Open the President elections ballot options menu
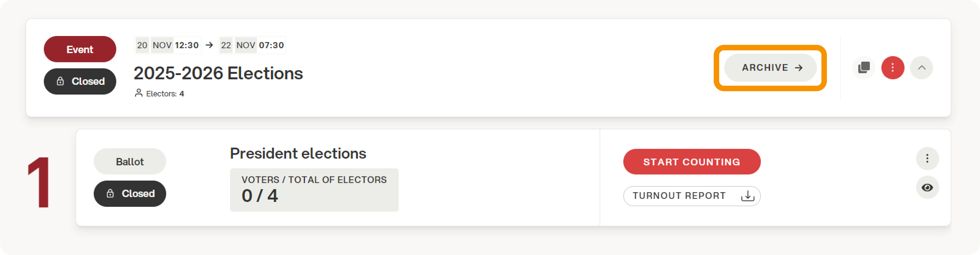The width and height of the screenshot is (980, 255). tap(927, 158)
